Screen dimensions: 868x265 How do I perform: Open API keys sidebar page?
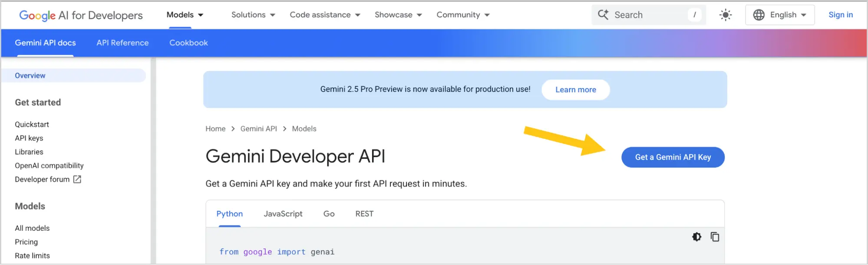(29, 138)
